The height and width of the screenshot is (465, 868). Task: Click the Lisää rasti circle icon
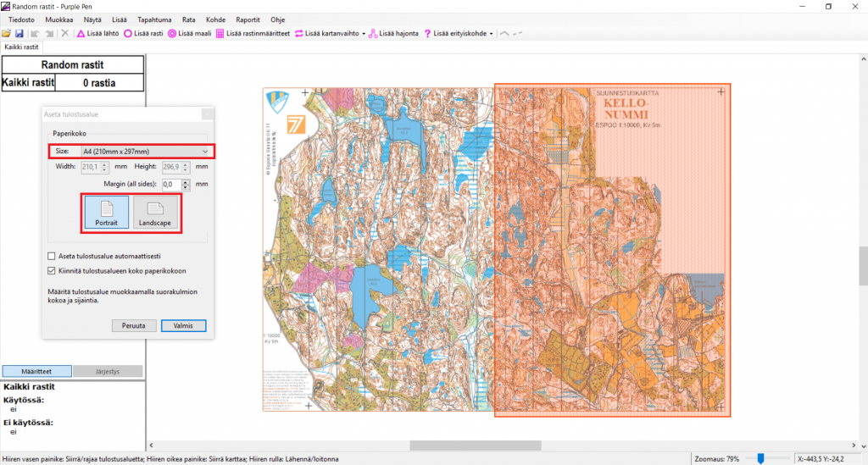tap(128, 34)
